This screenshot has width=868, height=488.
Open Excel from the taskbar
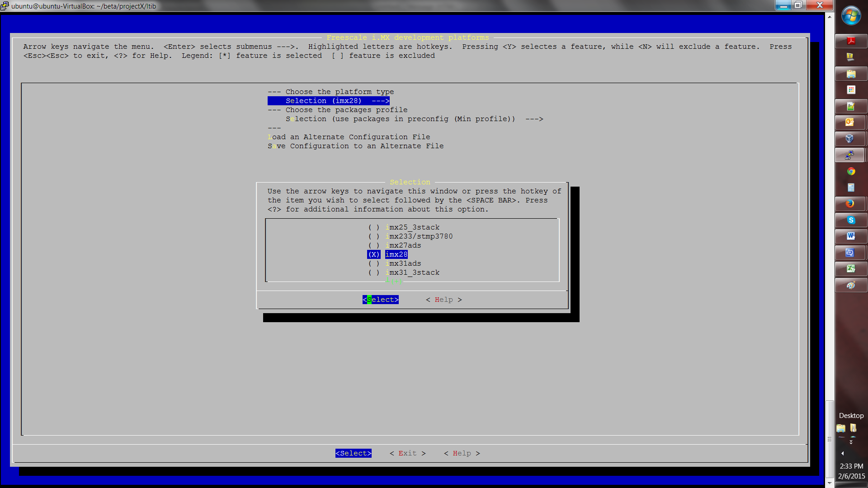(x=851, y=269)
